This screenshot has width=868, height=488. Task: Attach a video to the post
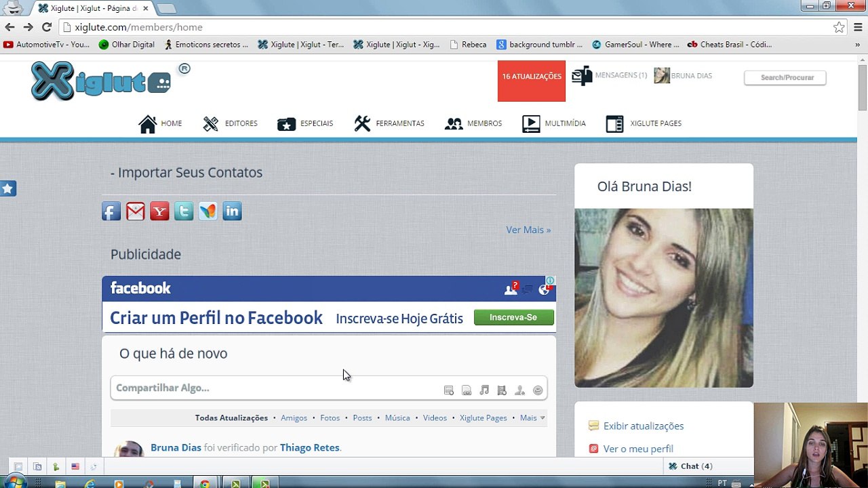(x=502, y=390)
